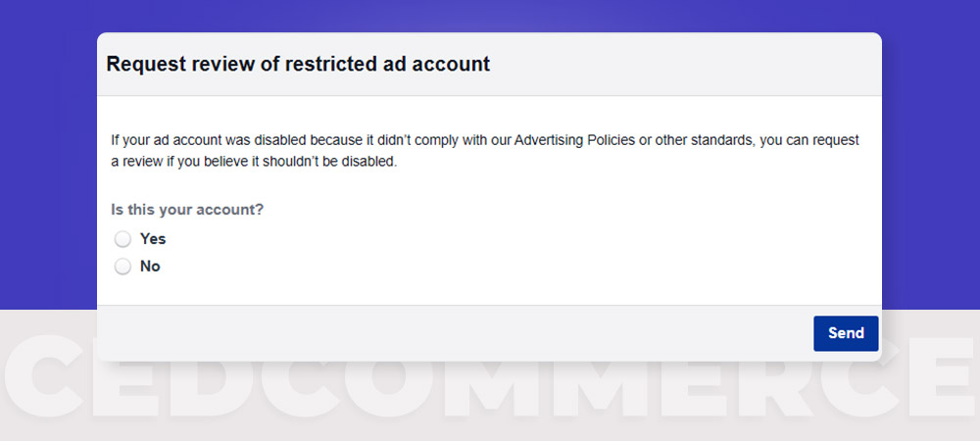Click the "Advertising Policies" phrase in description
This screenshot has height=441, width=980.
click(574, 140)
